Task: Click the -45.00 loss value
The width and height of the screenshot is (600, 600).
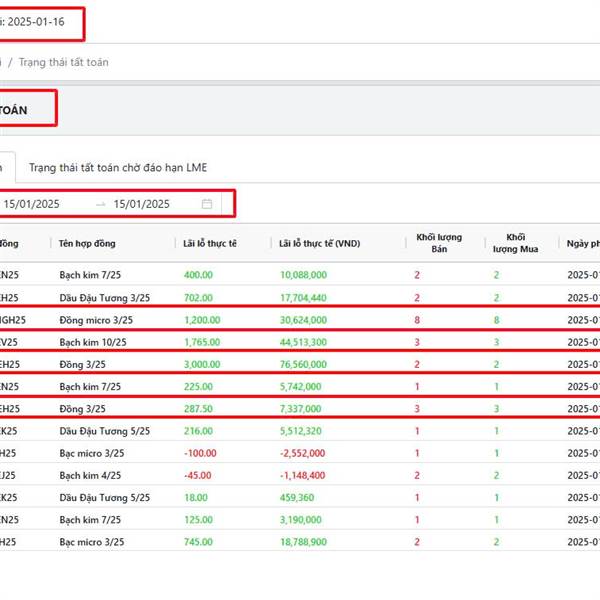Action: pyautogui.click(x=197, y=475)
